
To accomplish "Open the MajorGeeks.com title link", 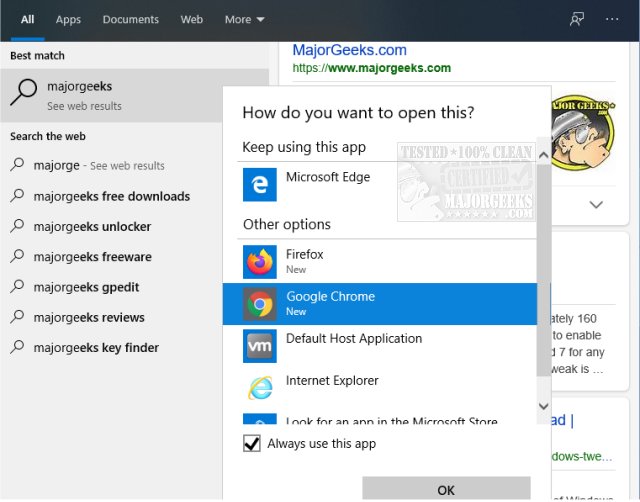I will [349, 50].
